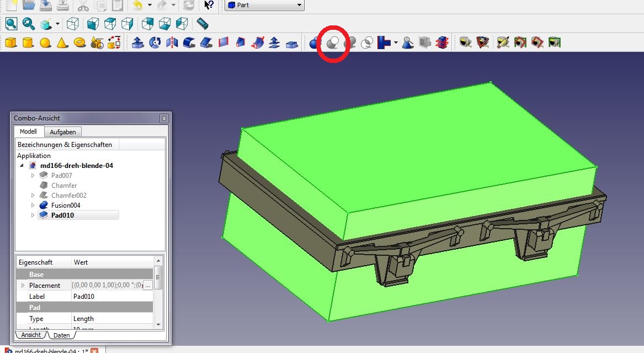The height and width of the screenshot is (353, 644).
Task: Open the Draw style dropdown arrow
Action: (57, 24)
